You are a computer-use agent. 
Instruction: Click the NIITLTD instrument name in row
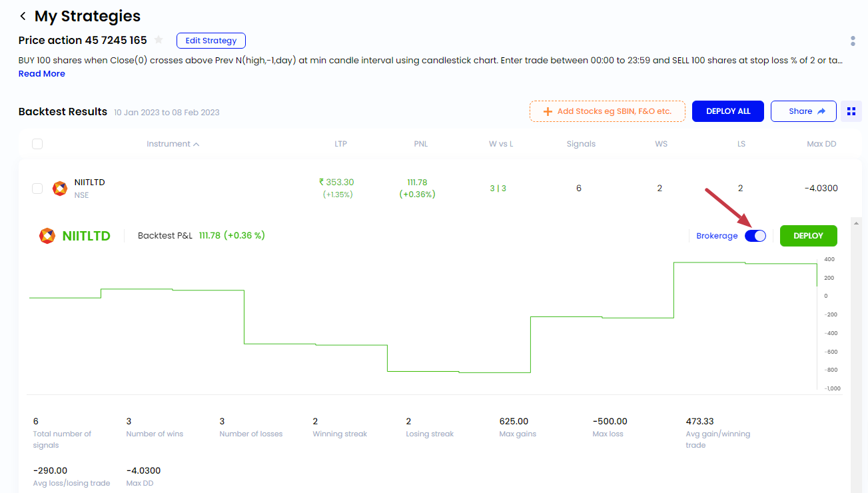point(89,183)
